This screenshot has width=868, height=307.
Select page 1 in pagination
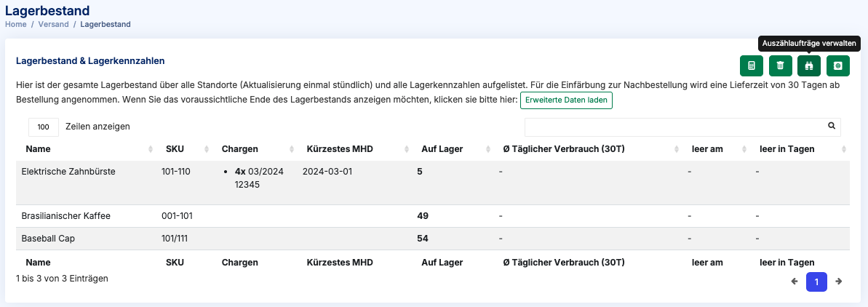[x=816, y=282]
